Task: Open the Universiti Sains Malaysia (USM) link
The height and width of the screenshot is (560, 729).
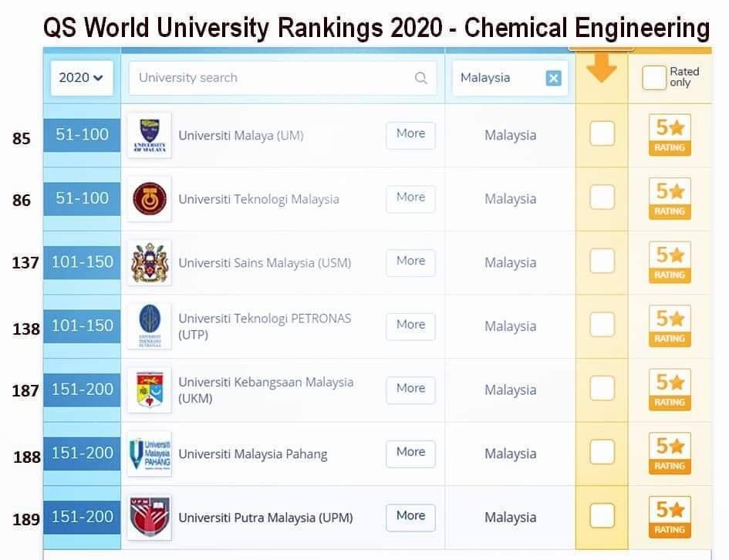Action: click(x=265, y=263)
